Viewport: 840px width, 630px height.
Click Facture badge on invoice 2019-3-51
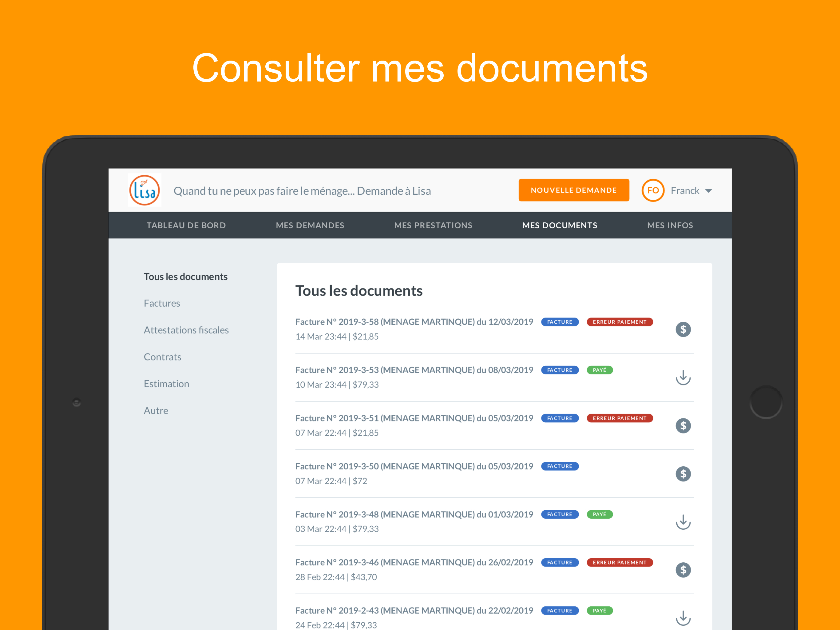(559, 418)
